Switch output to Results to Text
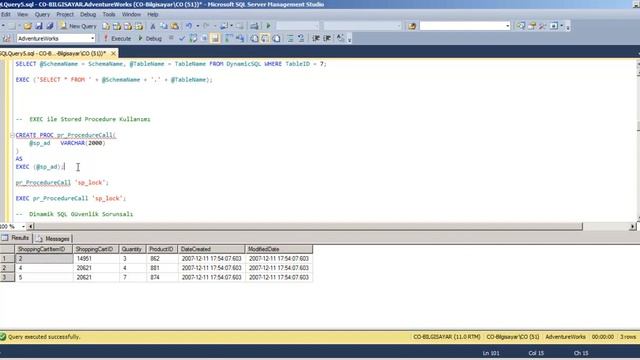 (x=254, y=38)
